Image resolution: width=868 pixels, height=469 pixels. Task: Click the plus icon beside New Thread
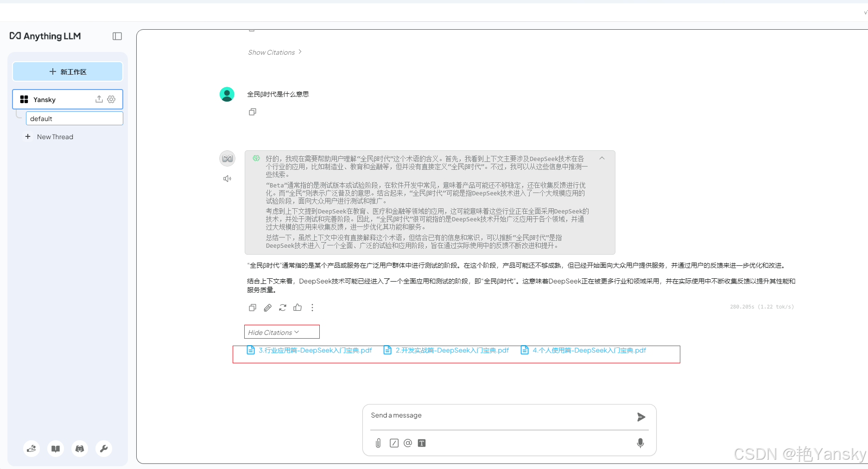(28, 136)
